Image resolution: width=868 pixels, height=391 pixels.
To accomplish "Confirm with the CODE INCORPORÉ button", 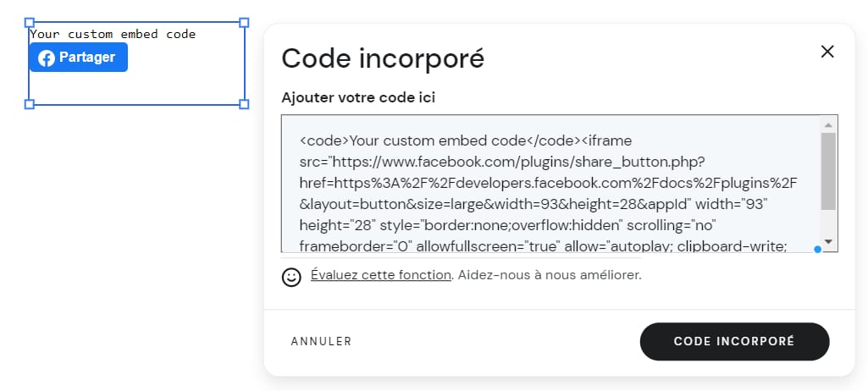I will click(734, 341).
